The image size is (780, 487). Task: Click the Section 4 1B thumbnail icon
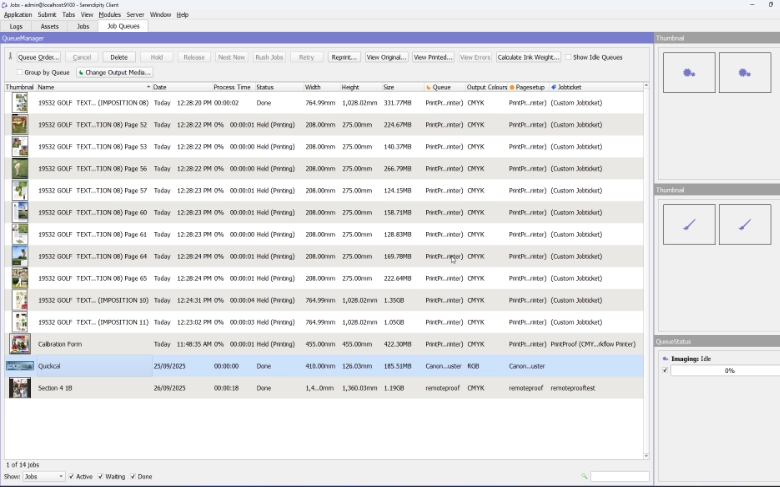19,388
